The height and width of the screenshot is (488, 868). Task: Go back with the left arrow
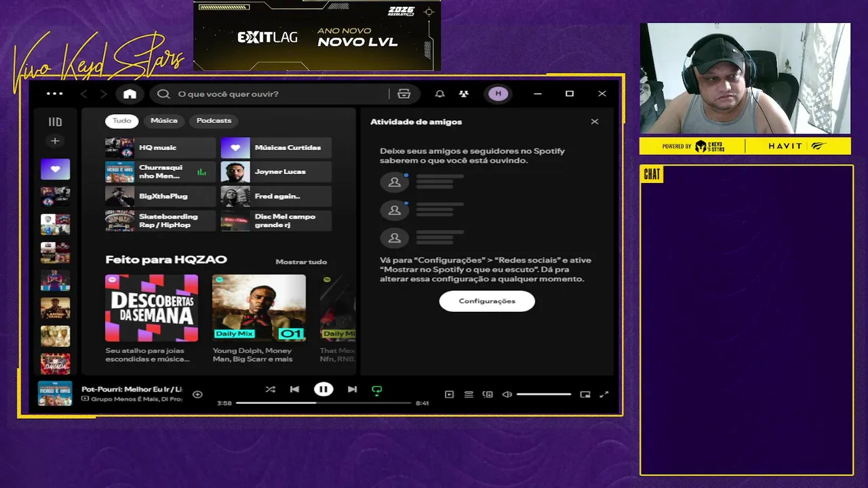(84, 94)
